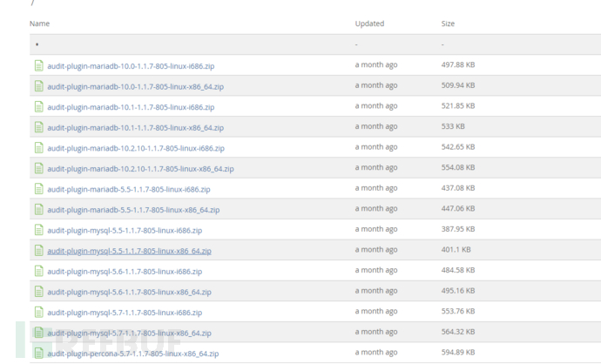This screenshot has width=601, height=364.
Task: Click the Updated column header
Action: pyautogui.click(x=369, y=24)
